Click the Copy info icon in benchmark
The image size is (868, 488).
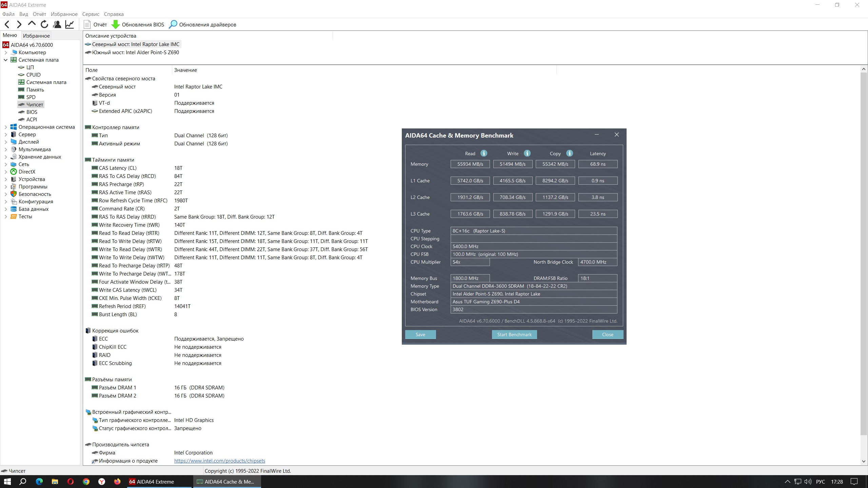(x=570, y=154)
